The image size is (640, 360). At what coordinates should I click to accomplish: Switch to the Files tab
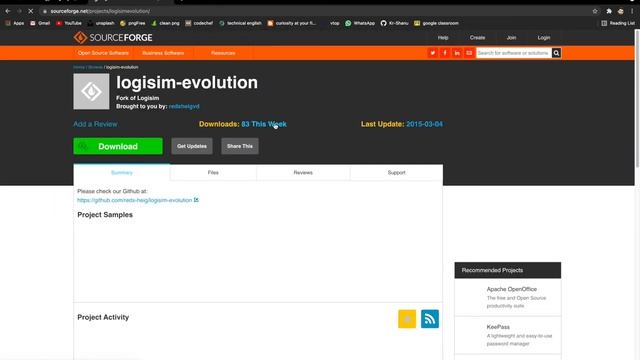pyautogui.click(x=213, y=173)
